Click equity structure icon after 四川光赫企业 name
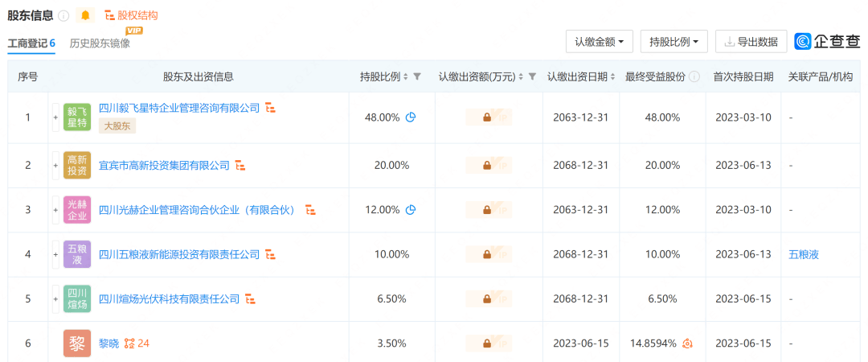868x362 pixels. (x=310, y=210)
